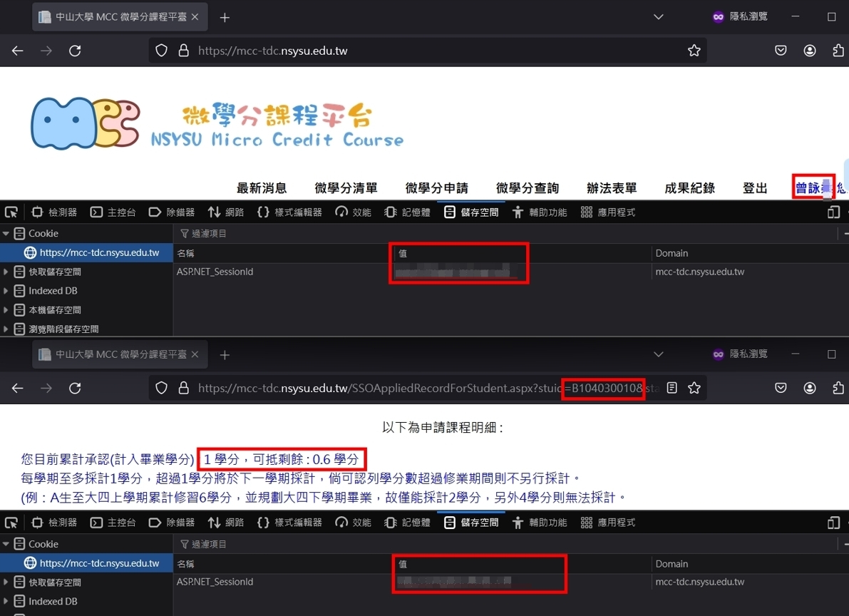Switch to 除錯器 tab in upper devtools

click(x=172, y=212)
